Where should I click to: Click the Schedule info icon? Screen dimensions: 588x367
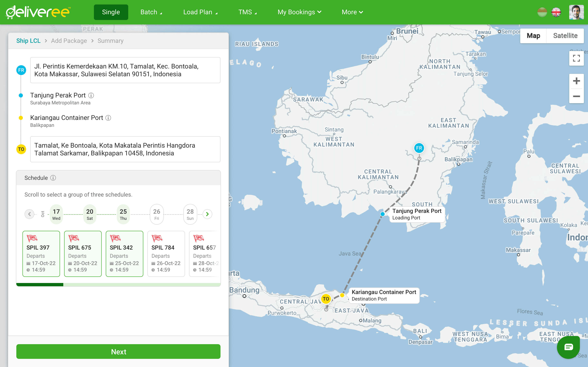pos(53,178)
